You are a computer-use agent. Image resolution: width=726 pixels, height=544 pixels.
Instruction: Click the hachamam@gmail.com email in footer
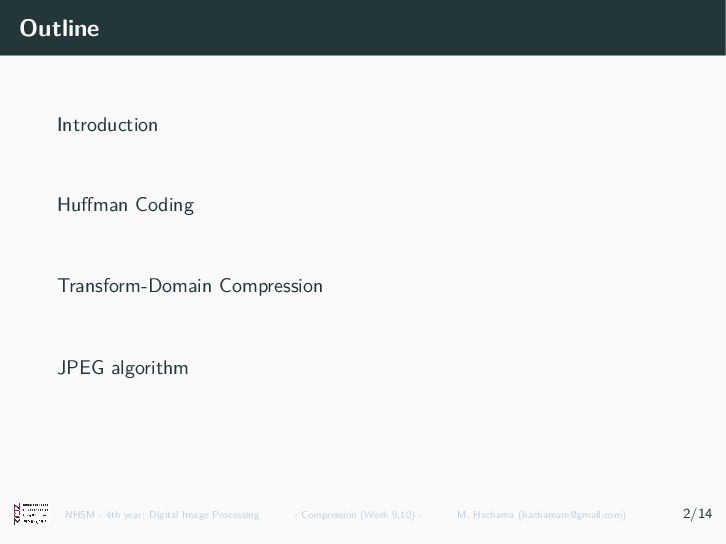tap(572, 515)
